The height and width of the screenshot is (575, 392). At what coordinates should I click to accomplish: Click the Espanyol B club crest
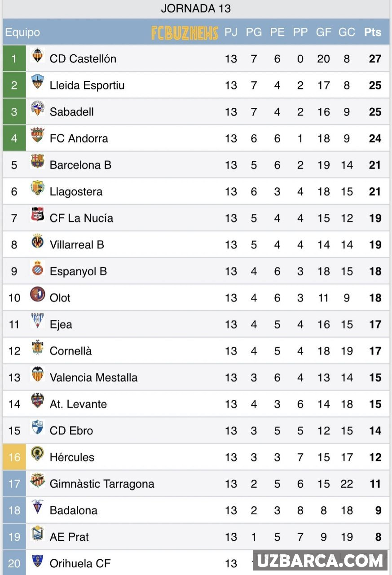[x=38, y=268]
